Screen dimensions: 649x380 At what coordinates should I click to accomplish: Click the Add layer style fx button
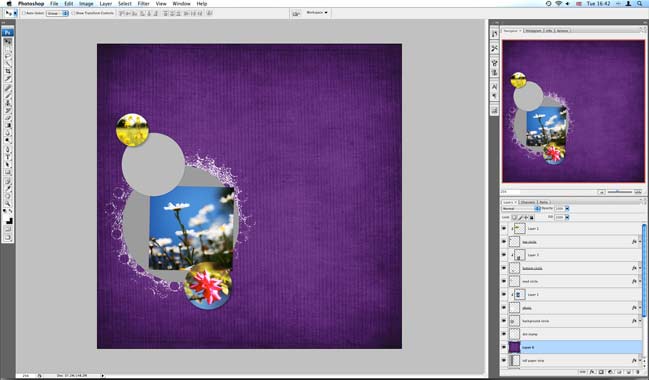pos(592,372)
